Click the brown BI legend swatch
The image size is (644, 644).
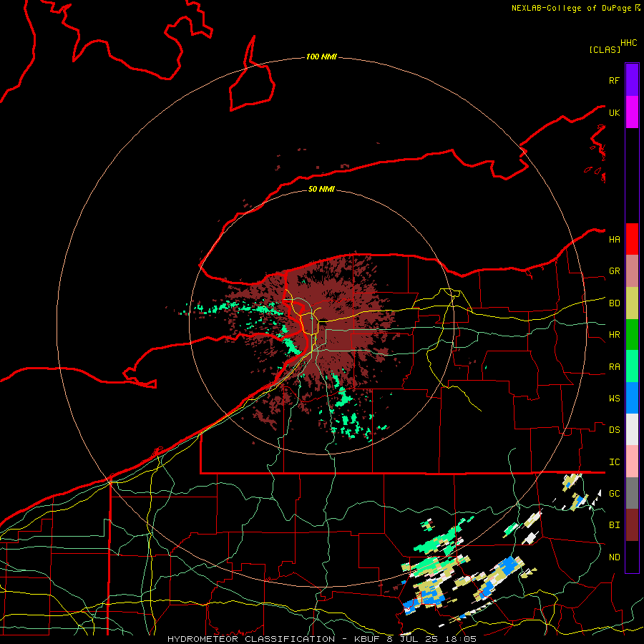tap(632, 525)
